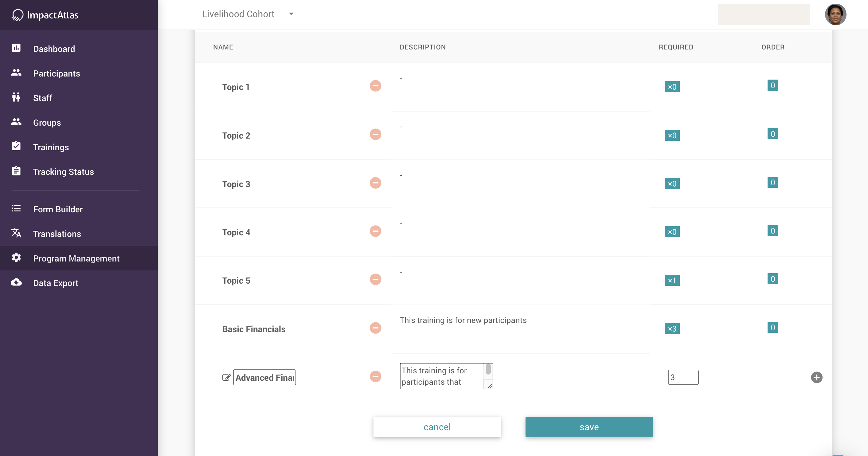Open the Dashboard icon in the sidebar
The image size is (868, 456).
16,48
